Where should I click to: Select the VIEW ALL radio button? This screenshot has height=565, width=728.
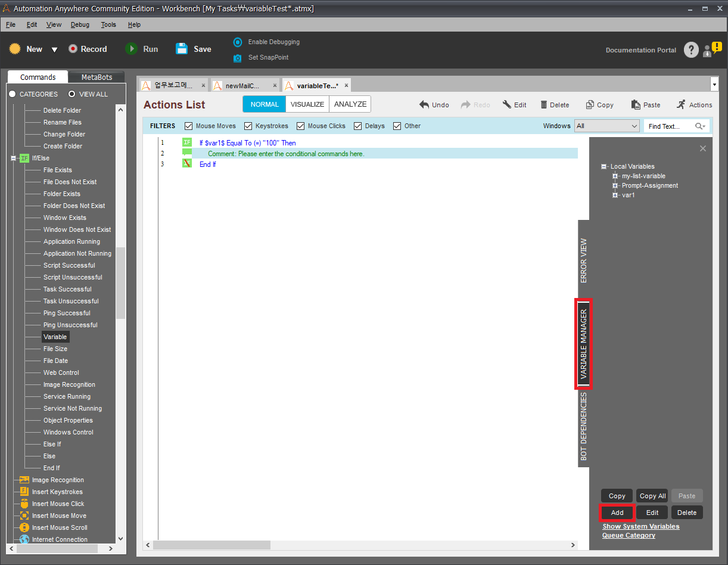pyautogui.click(x=72, y=94)
